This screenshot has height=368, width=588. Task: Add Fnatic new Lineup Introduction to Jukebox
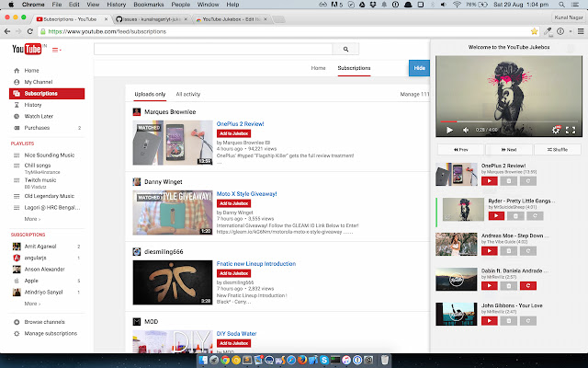(x=233, y=273)
